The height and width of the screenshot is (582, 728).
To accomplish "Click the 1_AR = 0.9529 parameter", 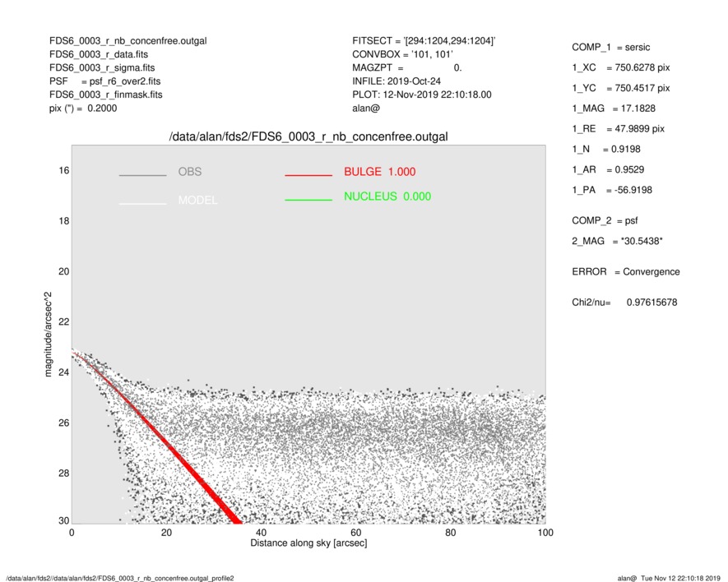I will pyautogui.click(x=608, y=170).
